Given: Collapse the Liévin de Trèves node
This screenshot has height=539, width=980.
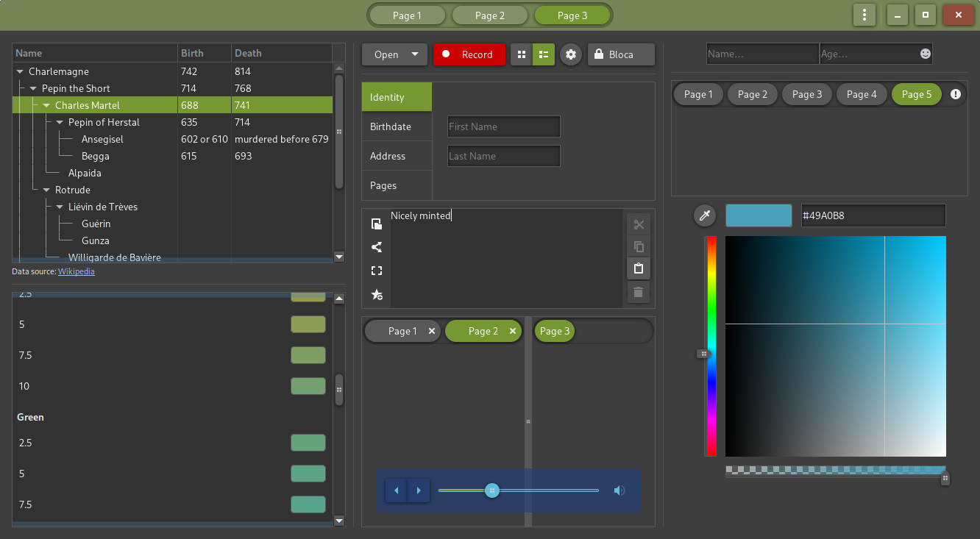Looking at the screenshot, I should (x=60, y=207).
